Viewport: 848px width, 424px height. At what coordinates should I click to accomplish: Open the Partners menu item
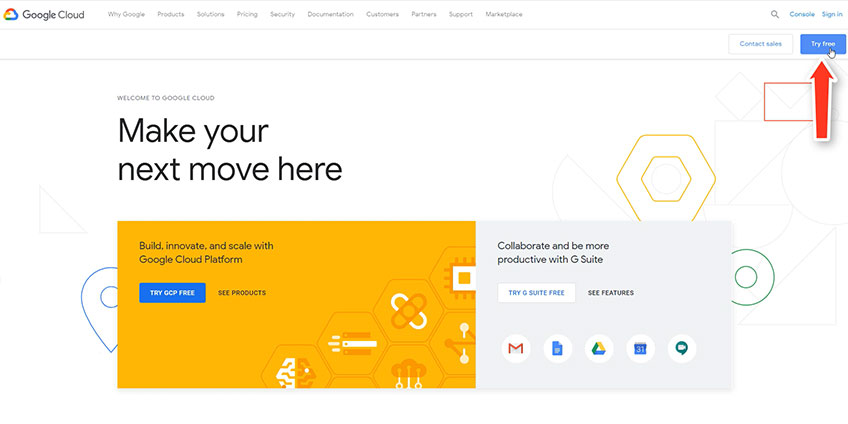click(x=423, y=15)
